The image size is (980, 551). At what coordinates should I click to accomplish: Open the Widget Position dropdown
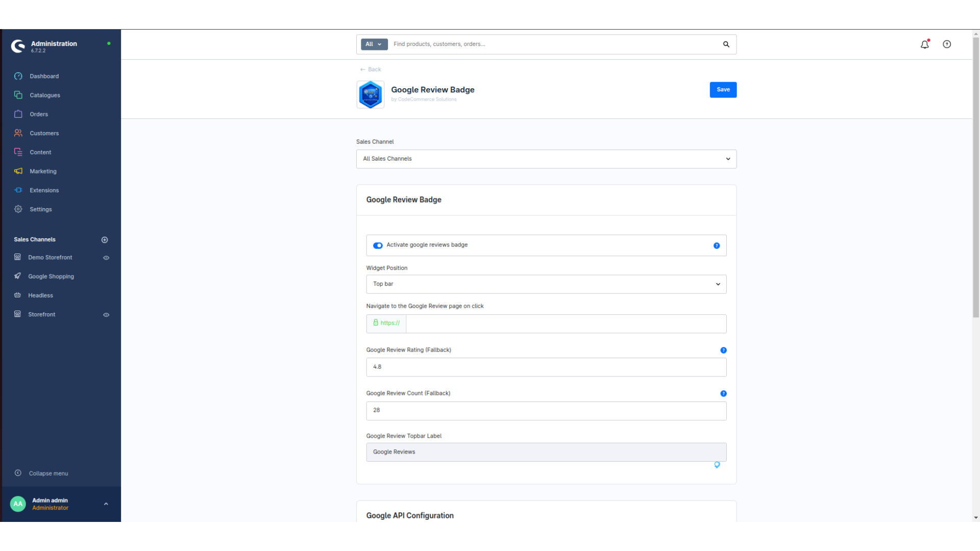[546, 284]
